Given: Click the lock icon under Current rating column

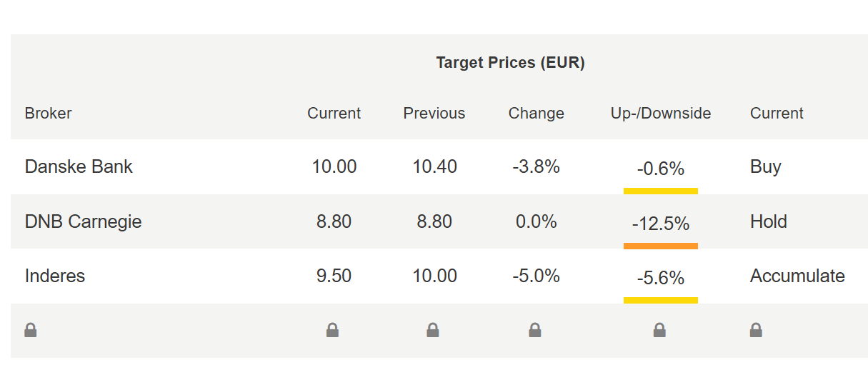Looking at the screenshot, I should (x=756, y=330).
